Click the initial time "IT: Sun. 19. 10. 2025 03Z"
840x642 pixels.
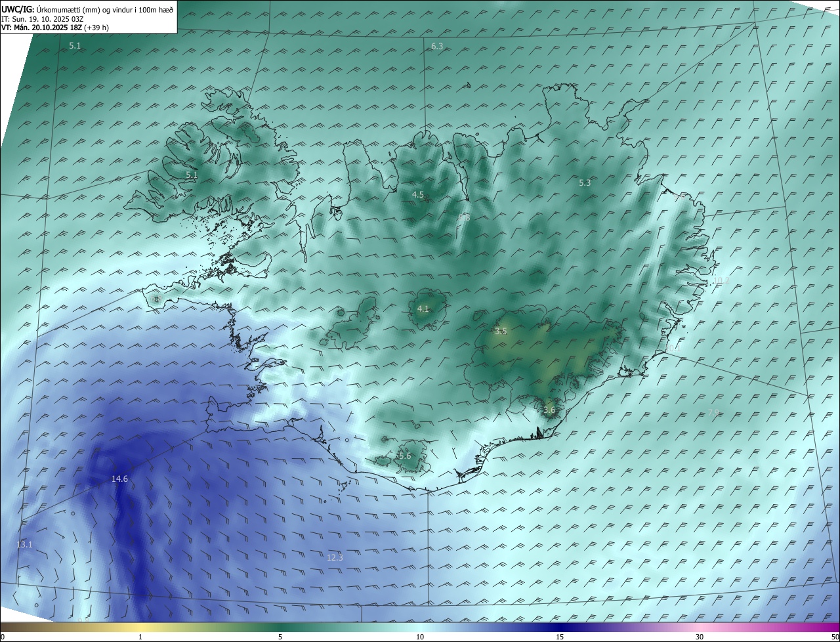[43, 18]
